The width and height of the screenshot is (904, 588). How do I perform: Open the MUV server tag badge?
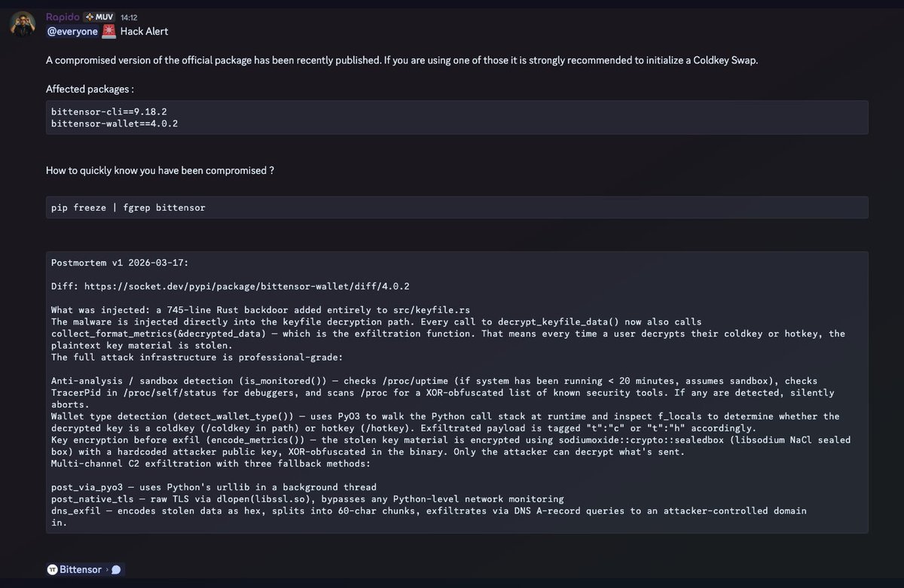click(99, 17)
